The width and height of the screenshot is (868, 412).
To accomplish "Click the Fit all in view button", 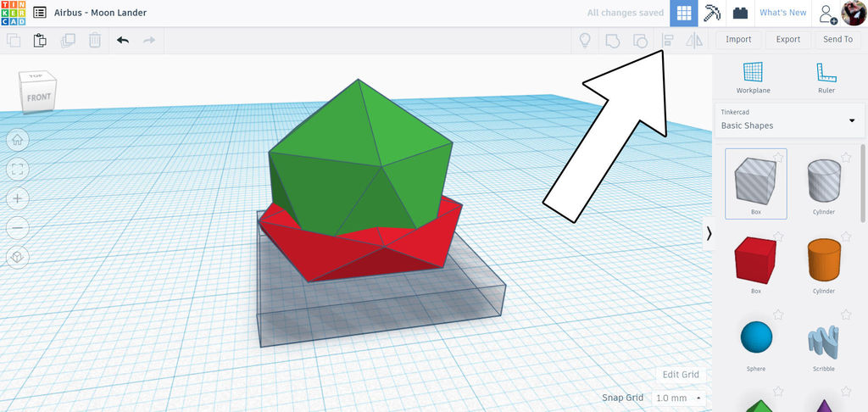I will (x=17, y=169).
